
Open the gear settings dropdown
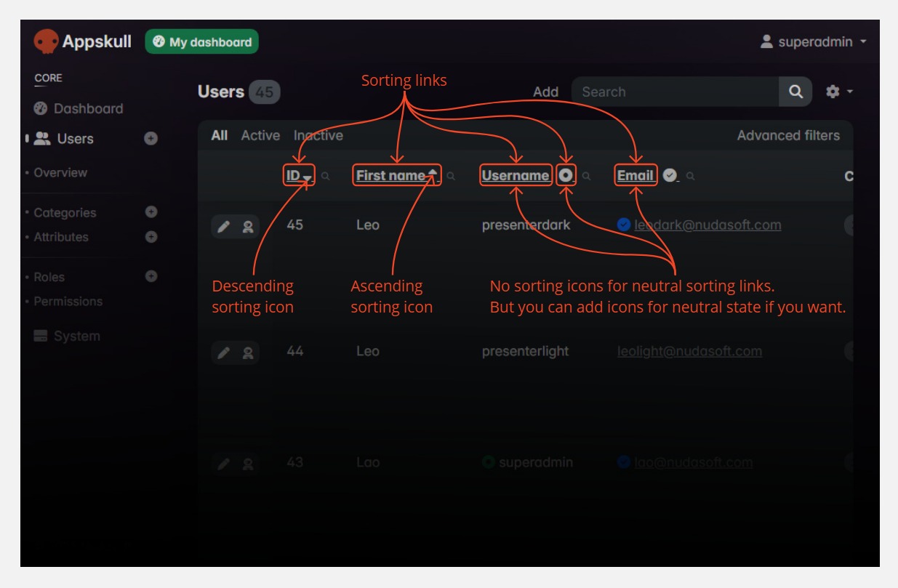click(839, 92)
